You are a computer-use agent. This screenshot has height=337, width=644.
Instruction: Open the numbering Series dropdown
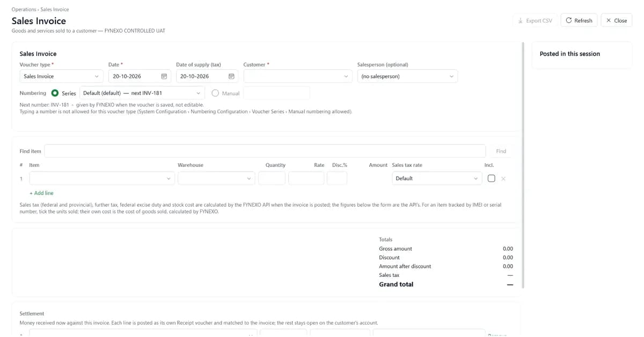coord(142,93)
